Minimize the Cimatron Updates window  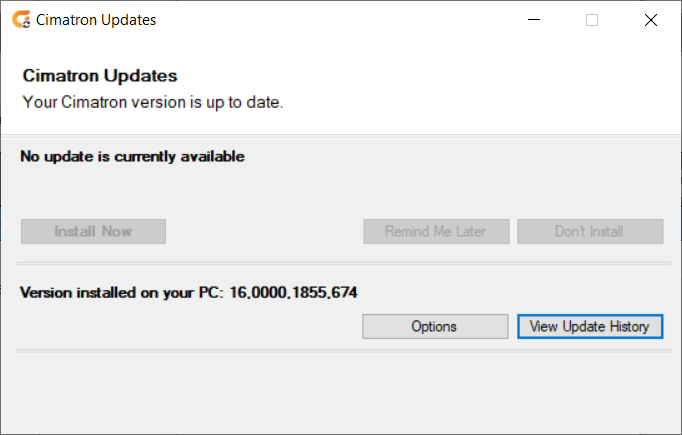pyautogui.click(x=534, y=20)
